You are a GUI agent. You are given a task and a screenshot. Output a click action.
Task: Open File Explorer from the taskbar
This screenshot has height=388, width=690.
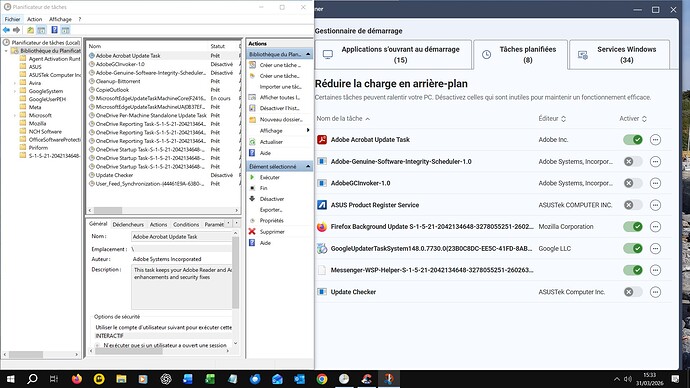[x=121, y=379]
